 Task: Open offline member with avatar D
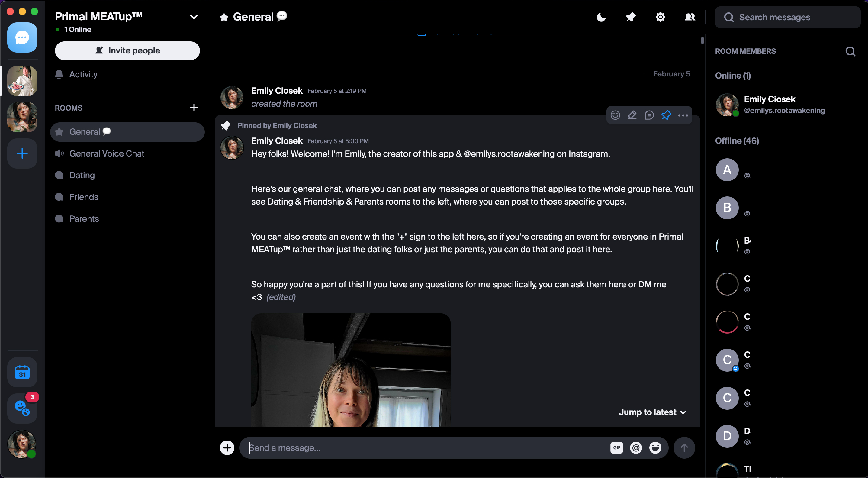click(x=727, y=436)
